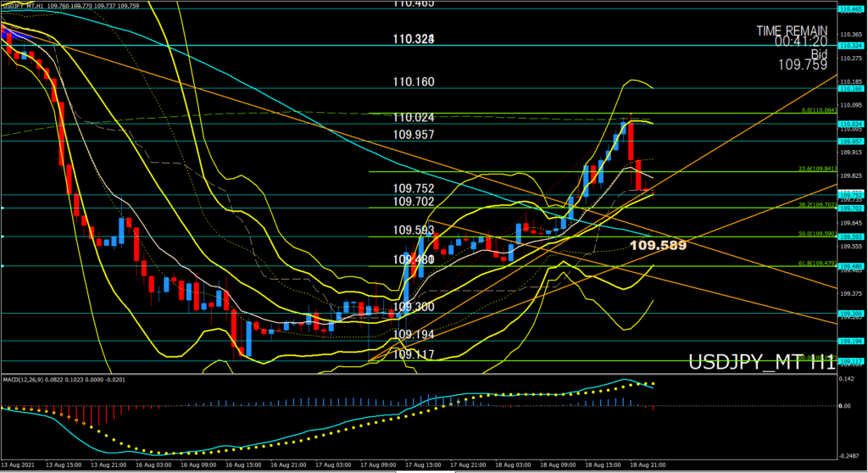868x473 pixels.
Task: Click the large white 109.117 level label
Action: click(x=414, y=354)
